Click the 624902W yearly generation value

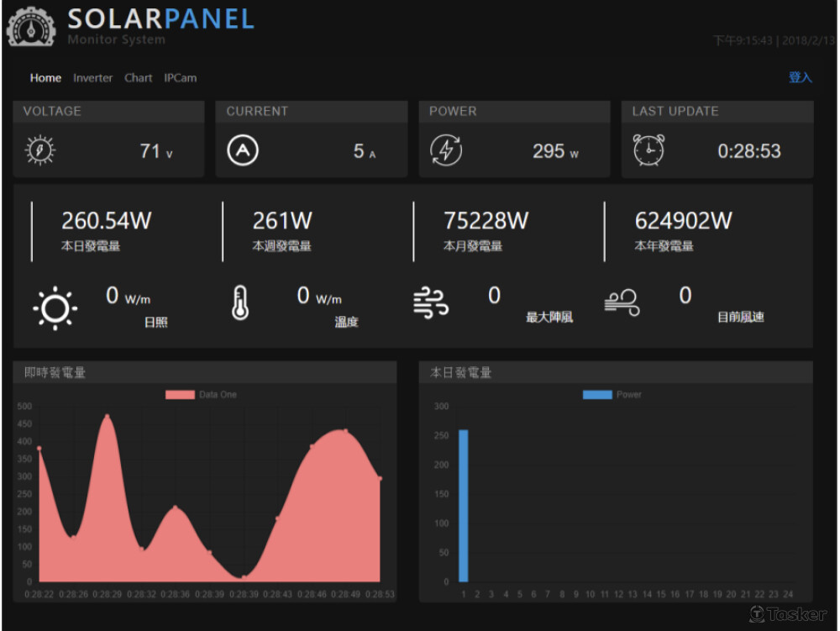(683, 221)
